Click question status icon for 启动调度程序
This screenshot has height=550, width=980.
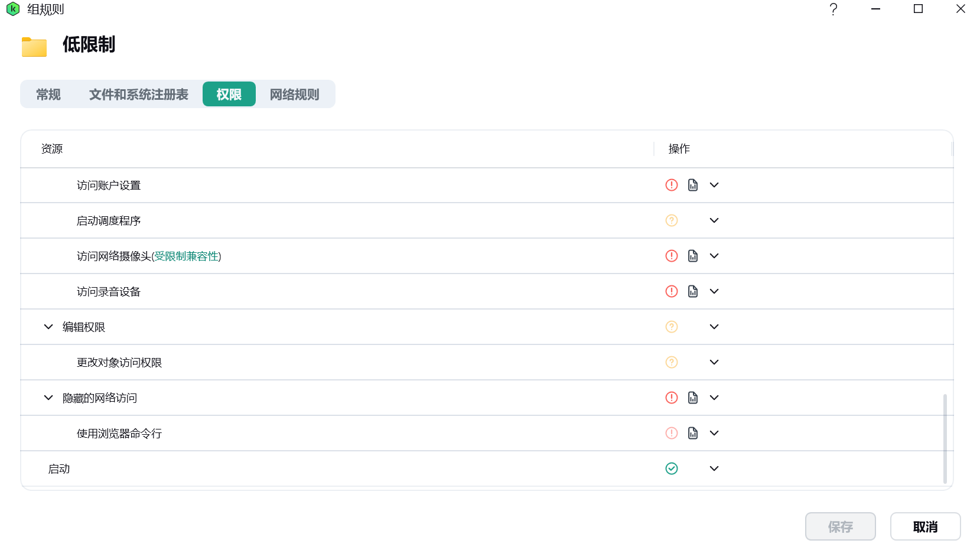672,220
